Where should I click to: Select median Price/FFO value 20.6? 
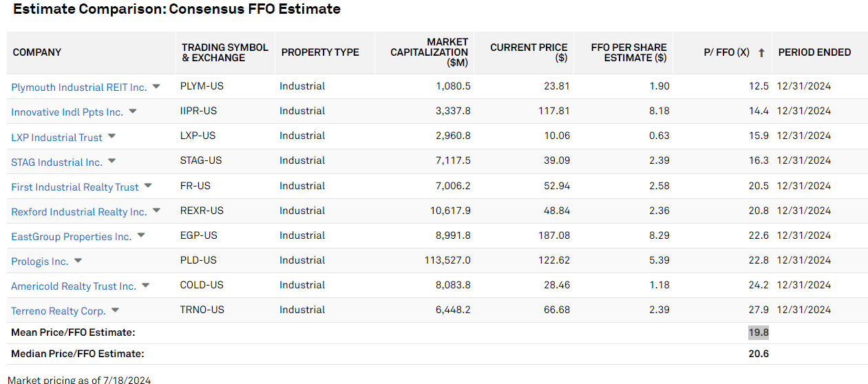point(759,354)
